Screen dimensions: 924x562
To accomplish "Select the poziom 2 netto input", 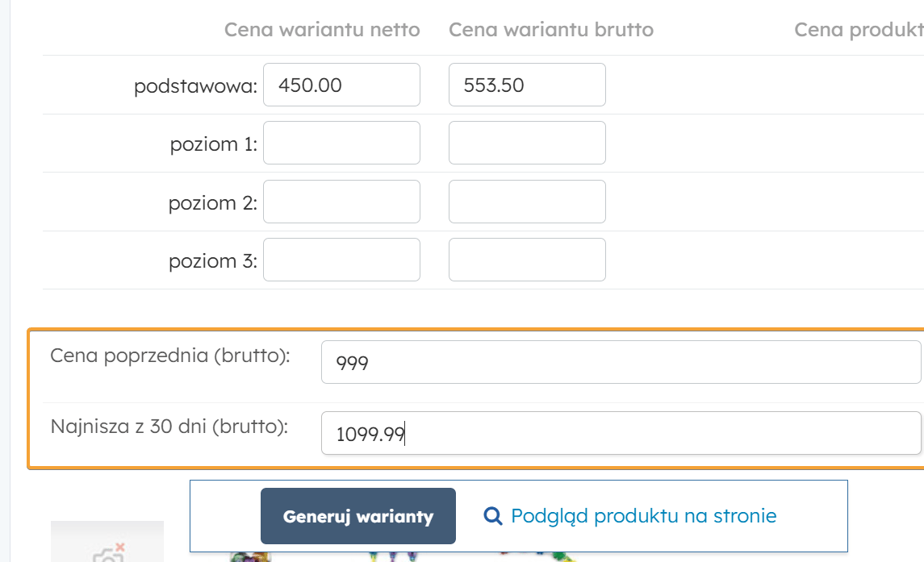I will coord(341,202).
